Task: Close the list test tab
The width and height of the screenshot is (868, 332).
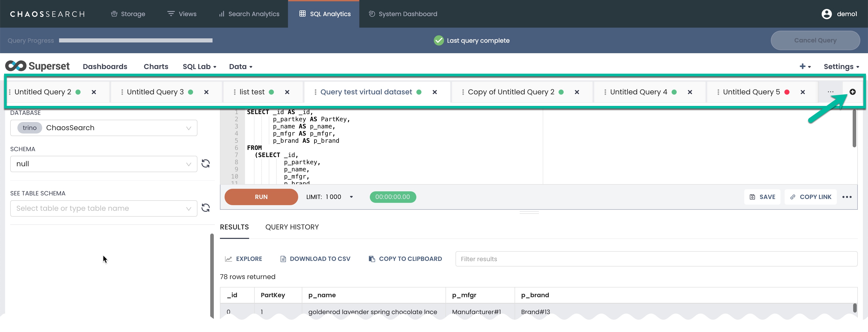Action: click(287, 92)
